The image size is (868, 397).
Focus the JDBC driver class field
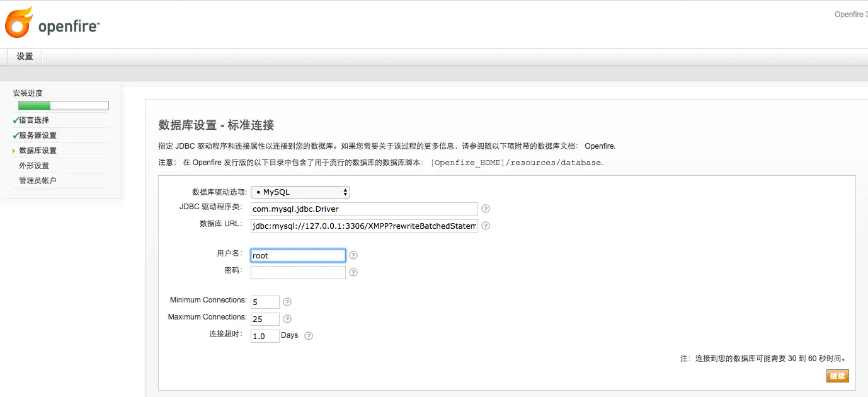point(364,209)
